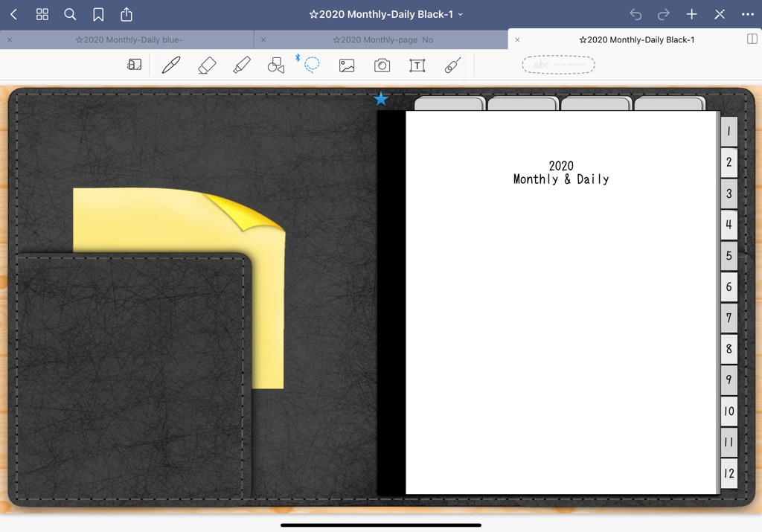Open the first blank top tab of planner
Viewport: 762px width, 532px height.
(449, 103)
